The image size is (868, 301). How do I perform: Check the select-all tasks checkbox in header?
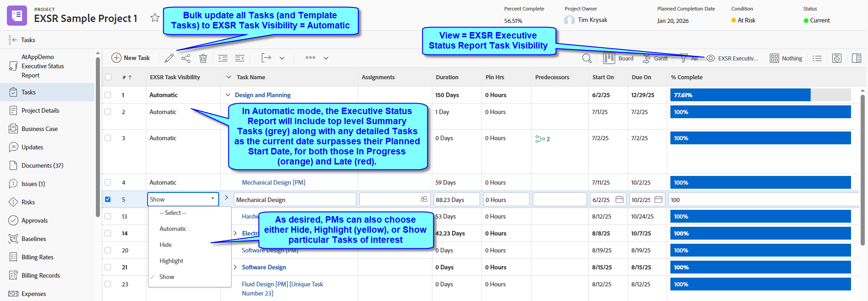pos(108,77)
